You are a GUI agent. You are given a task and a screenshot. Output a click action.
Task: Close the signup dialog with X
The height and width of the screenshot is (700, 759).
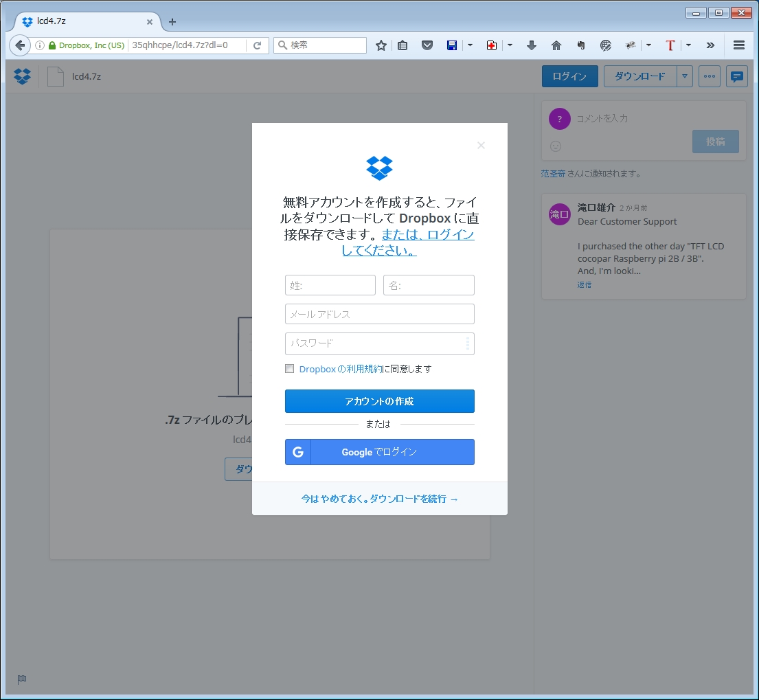[481, 145]
